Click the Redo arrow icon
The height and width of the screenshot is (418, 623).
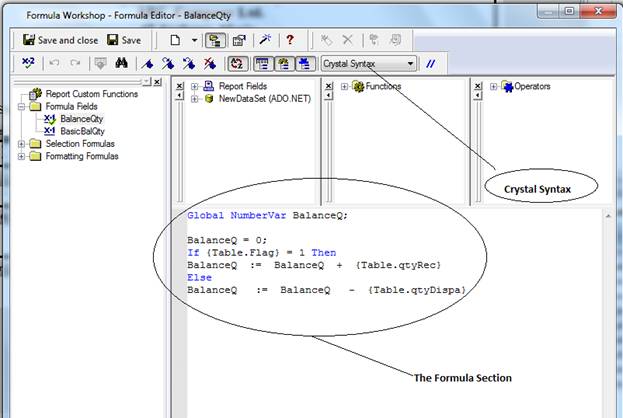pyautogui.click(x=75, y=63)
